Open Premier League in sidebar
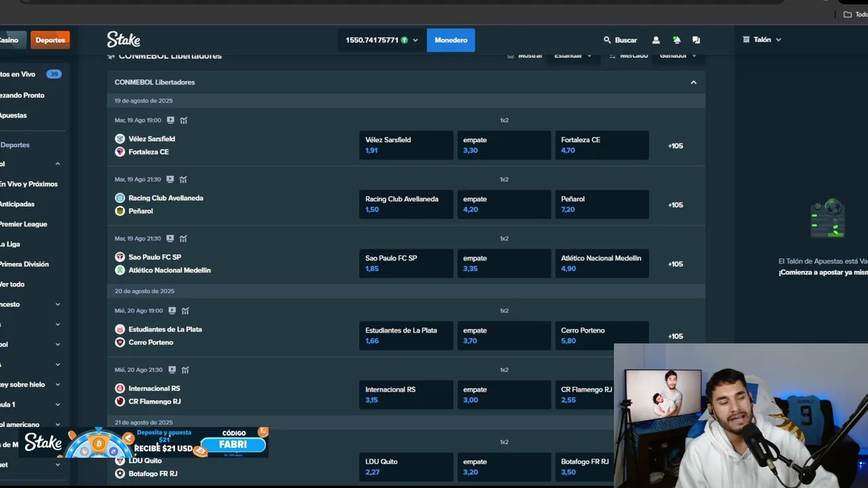868x488 pixels. click(x=23, y=224)
